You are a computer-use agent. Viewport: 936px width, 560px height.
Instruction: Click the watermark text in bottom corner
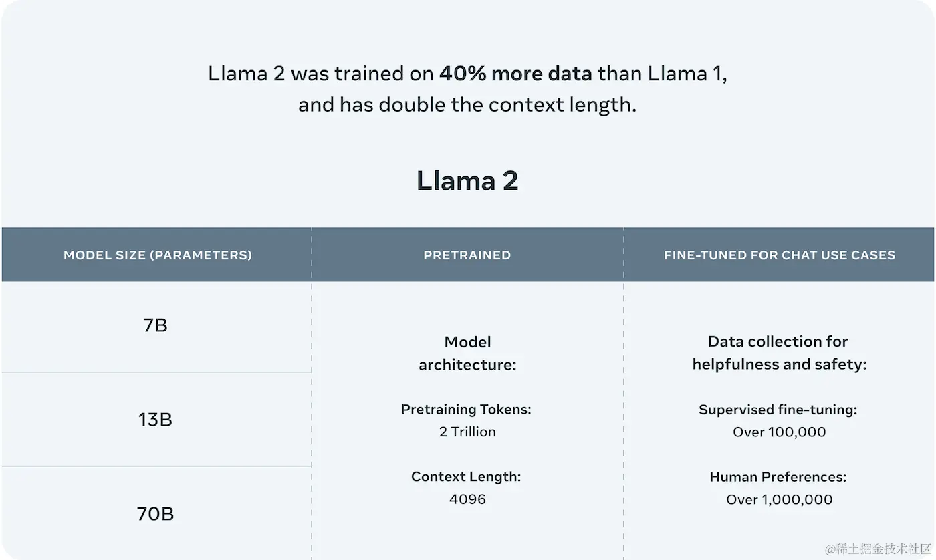[x=879, y=549]
